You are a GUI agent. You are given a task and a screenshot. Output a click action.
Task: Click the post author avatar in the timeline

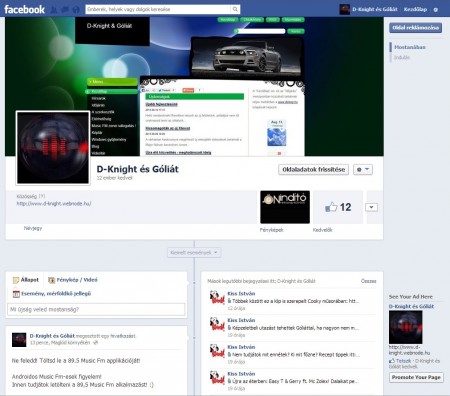point(19,340)
